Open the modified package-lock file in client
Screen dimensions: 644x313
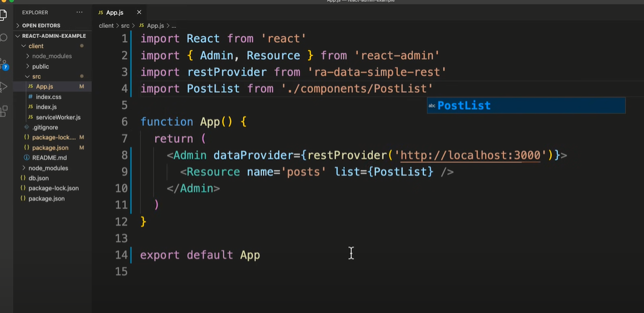[x=54, y=137]
